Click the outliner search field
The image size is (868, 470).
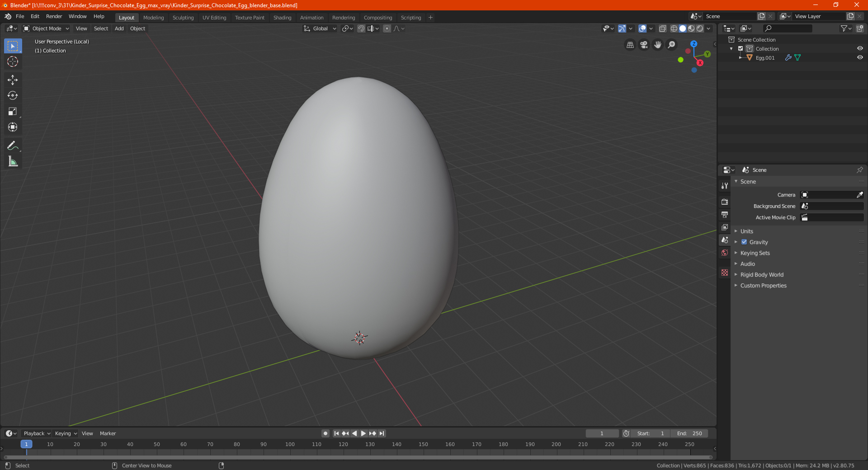click(787, 28)
